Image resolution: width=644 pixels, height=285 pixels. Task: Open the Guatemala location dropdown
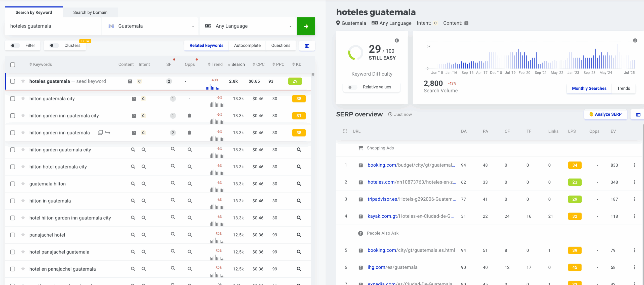click(151, 26)
